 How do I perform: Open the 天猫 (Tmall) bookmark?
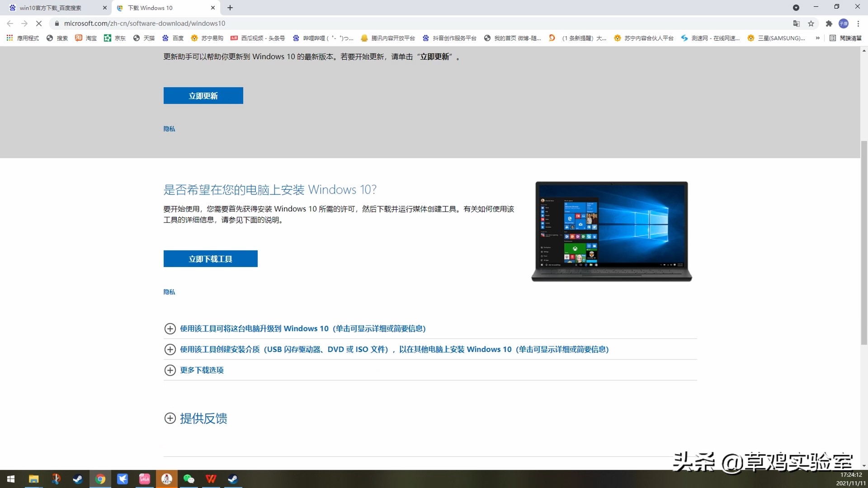click(150, 38)
